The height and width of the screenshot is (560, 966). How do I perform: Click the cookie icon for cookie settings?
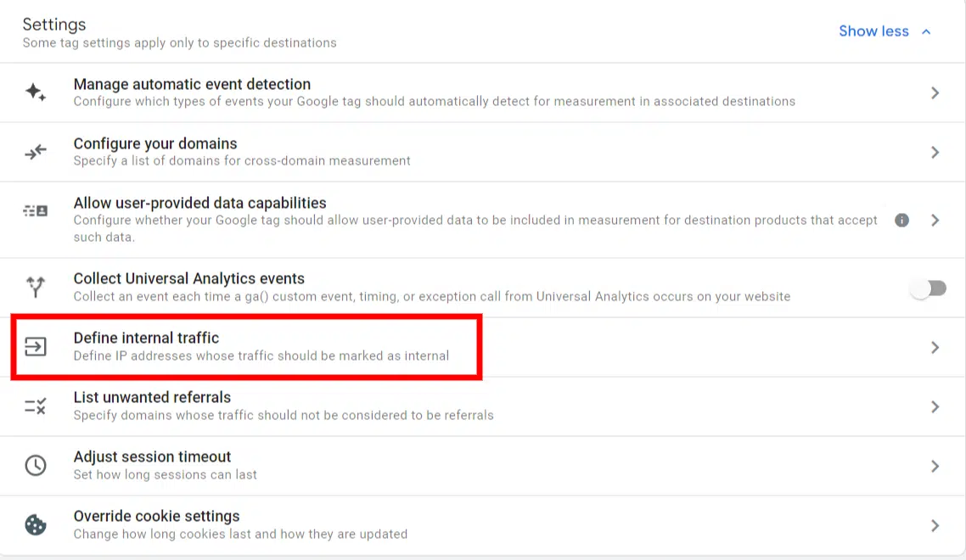point(35,525)
